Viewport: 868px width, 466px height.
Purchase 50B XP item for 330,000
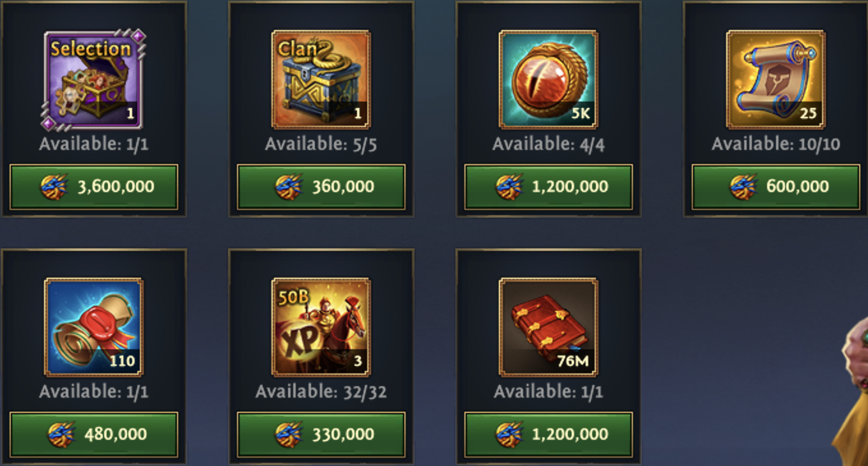click(x=321, y=435)
